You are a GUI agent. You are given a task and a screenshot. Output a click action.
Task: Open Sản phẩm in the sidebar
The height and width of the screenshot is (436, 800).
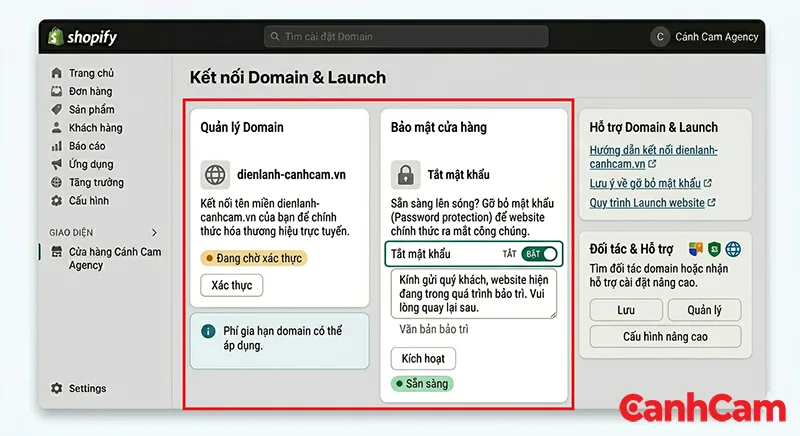(91, 110)
